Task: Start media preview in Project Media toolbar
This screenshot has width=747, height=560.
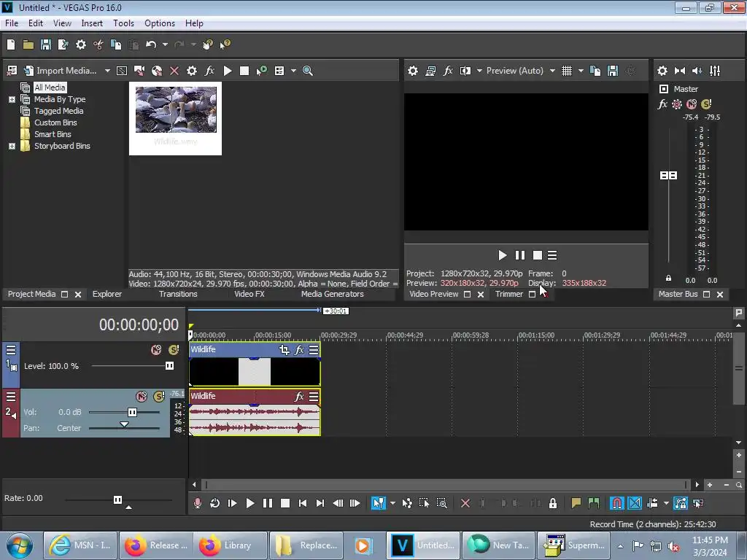Action: [x=228, y=71]
